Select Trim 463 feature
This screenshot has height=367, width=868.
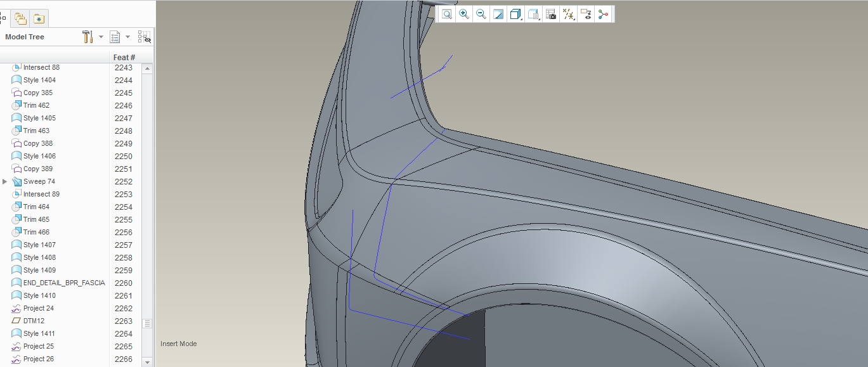tap(36, 131)
